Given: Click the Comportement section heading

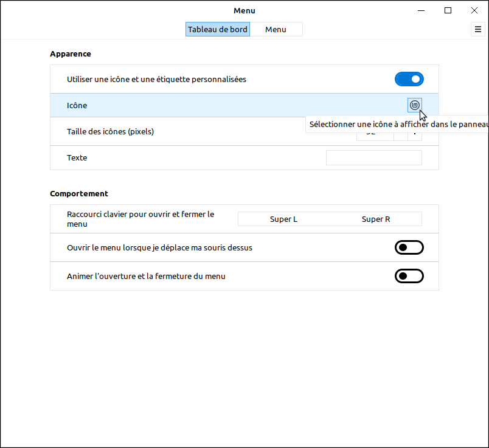Looking at the screenshot, I should pyautogui.click(x=79, y=193).
